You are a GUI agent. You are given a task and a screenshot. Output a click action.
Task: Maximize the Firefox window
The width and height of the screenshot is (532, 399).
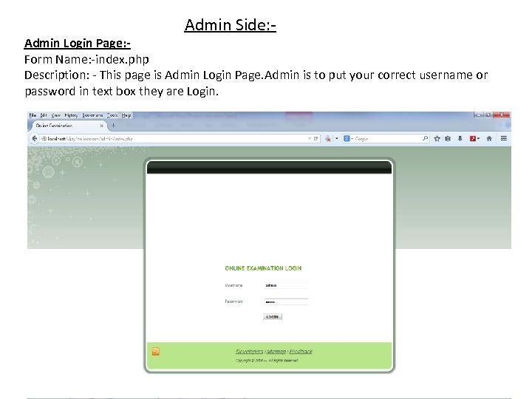pyautogui.click(x=488, y=115)
